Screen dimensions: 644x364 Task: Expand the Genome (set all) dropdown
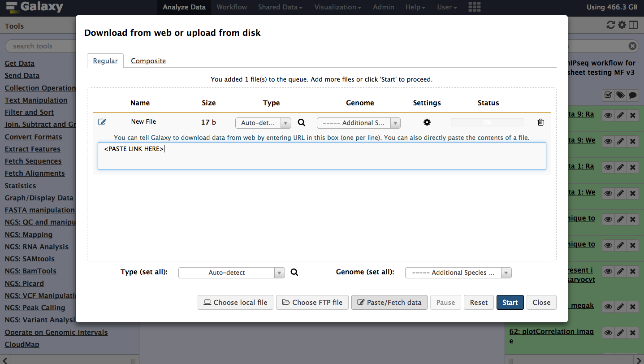[x=458, y=273]
